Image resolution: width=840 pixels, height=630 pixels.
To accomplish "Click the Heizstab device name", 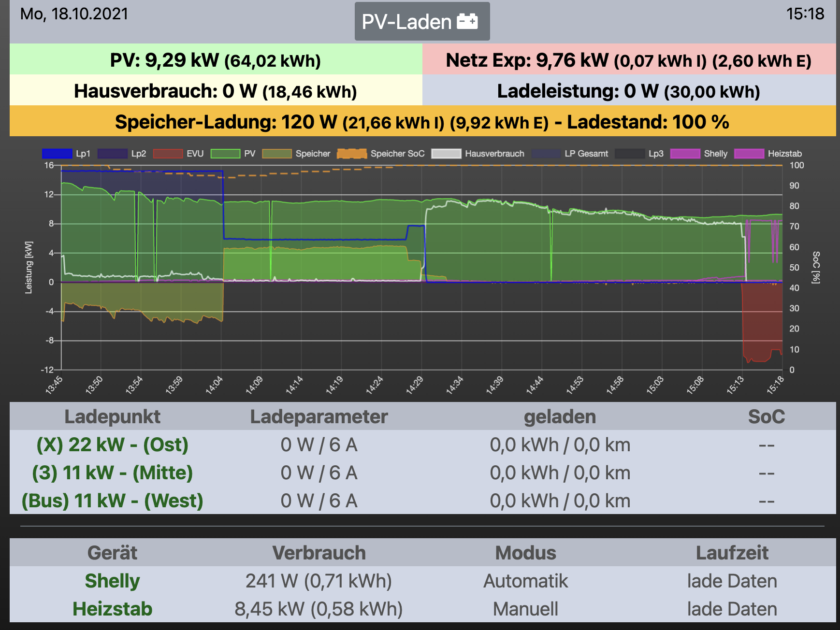I will pos(112,609).
